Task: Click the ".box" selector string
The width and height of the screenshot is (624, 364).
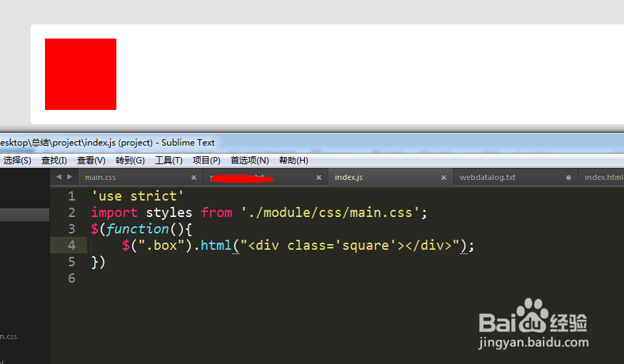Action: coord(161,245)
